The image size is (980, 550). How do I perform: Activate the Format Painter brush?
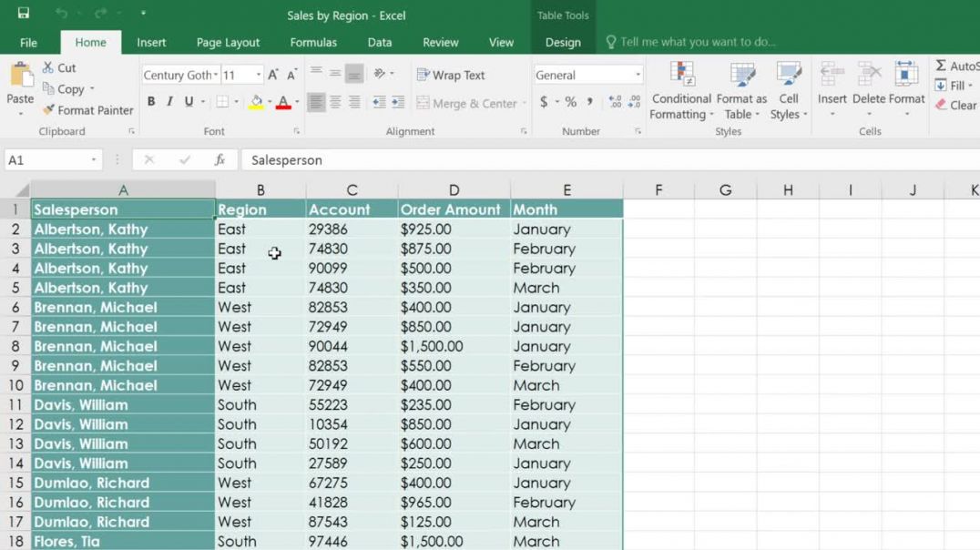point(87,110)
